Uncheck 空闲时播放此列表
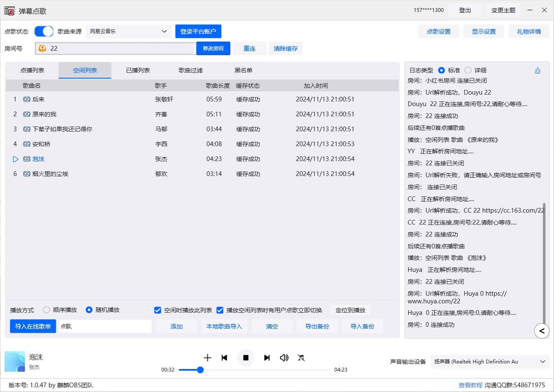Viewport: 554px width, 392px height. tap(158, 310)
